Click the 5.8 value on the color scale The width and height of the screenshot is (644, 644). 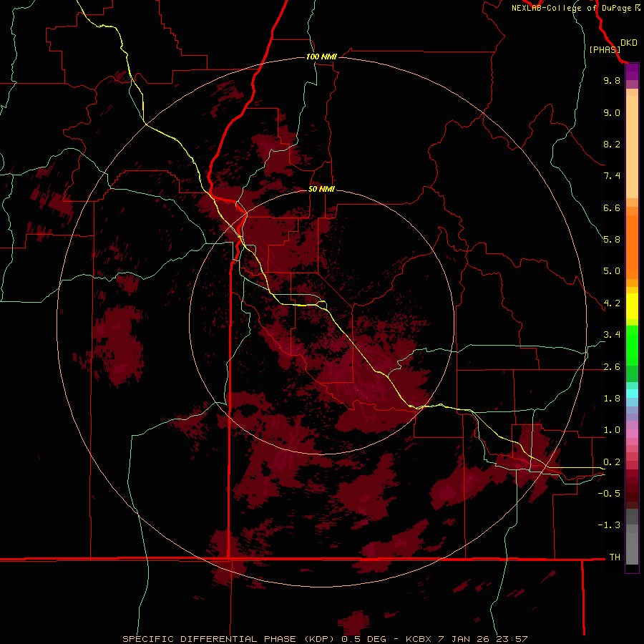[x=612, y=240]
